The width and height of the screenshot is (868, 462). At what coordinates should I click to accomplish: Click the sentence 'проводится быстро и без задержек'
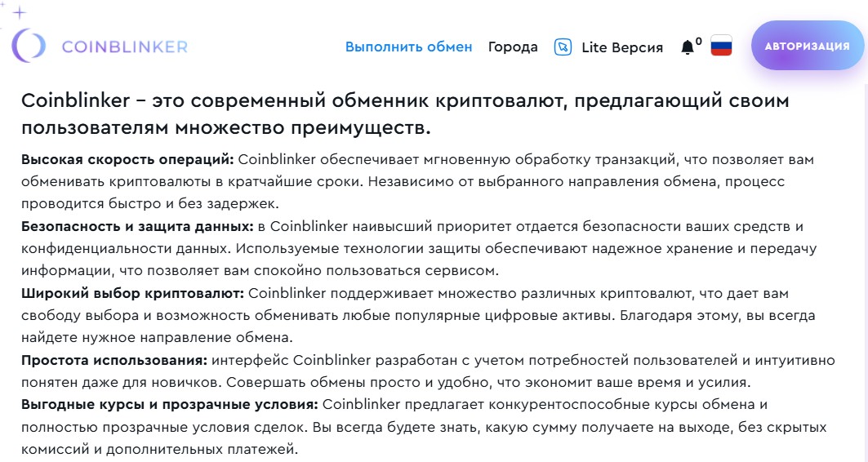coord(150,203)
